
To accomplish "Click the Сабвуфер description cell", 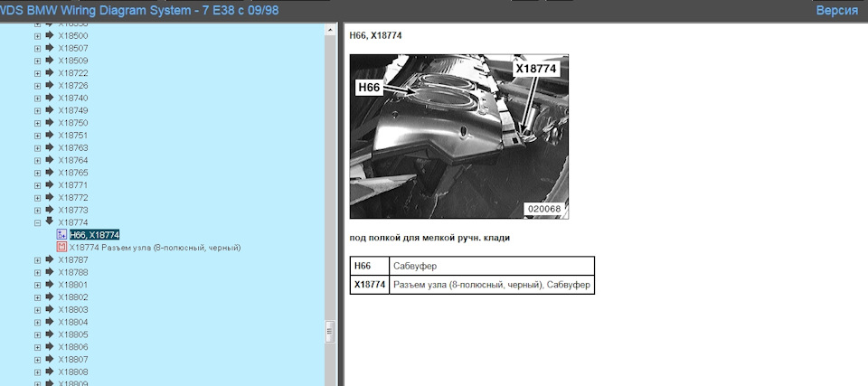I will tap(492, 266).
